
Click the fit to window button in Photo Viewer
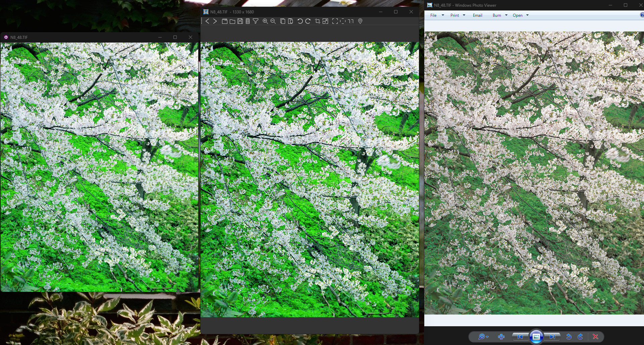click(x=501, y=337)
